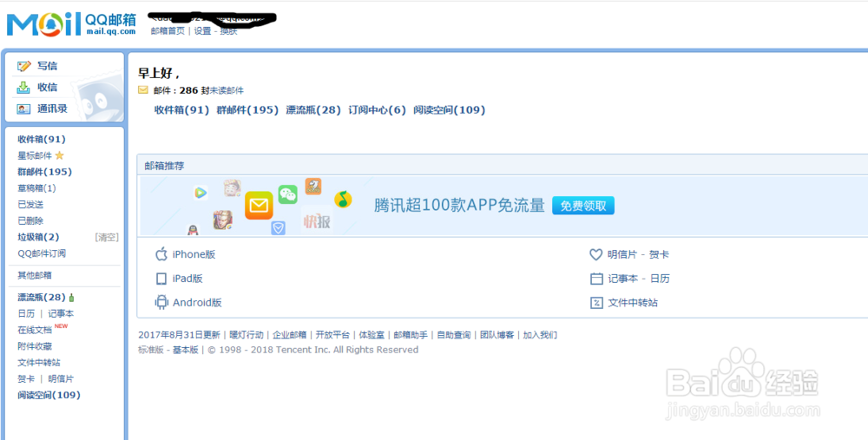Open 贺卡 in sidebar
Screen dimensions: 868x440
(x=26, y=379)
